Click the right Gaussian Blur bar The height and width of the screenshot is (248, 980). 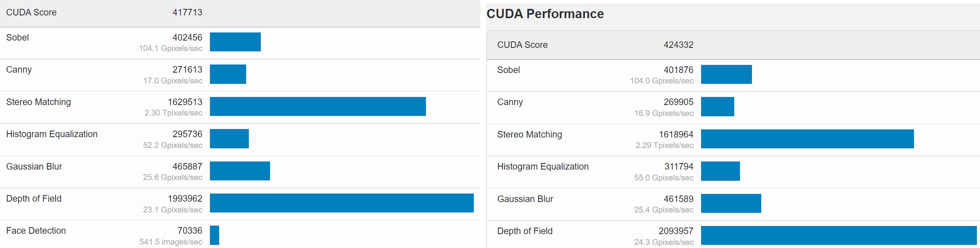pyautogui.click(x=731, y=203)
